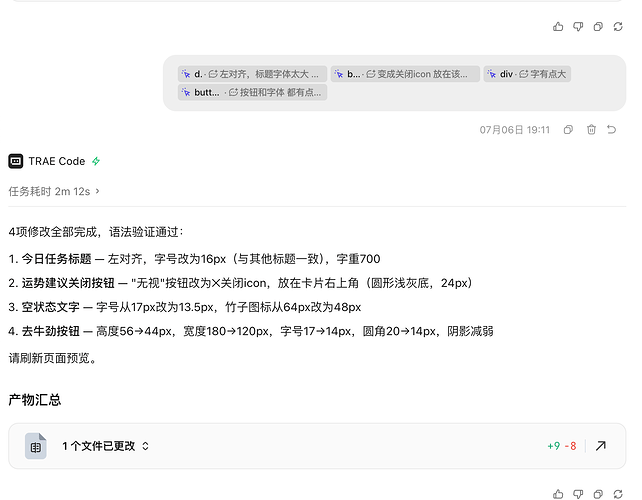Undo to the 19:11 message

tap(612, 130)
